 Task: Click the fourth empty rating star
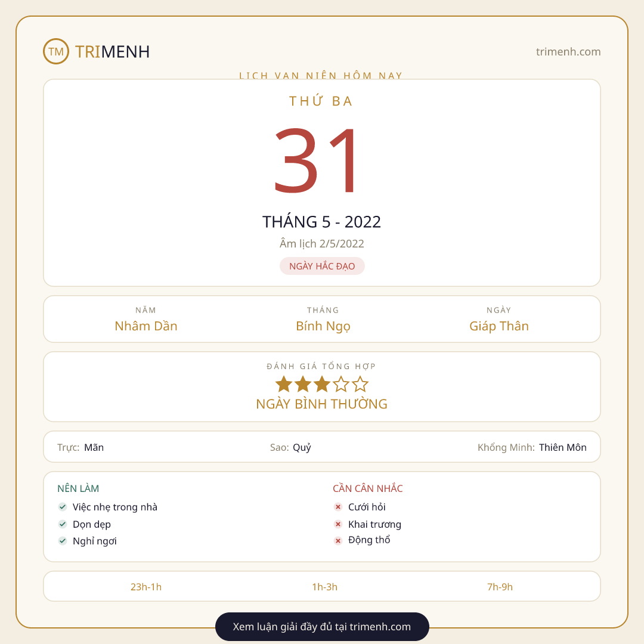(x=341, y=385)
